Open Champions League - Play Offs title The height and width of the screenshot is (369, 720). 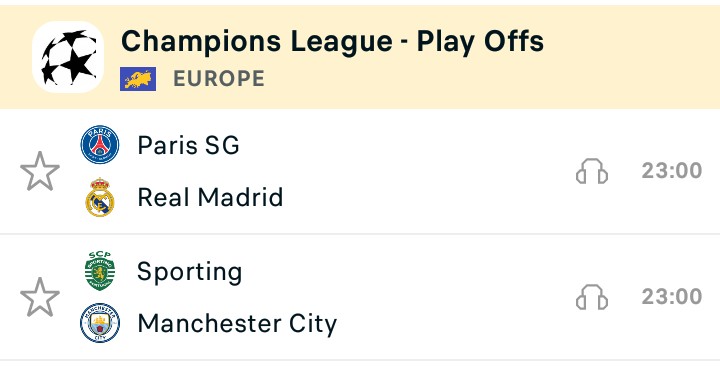332,41
